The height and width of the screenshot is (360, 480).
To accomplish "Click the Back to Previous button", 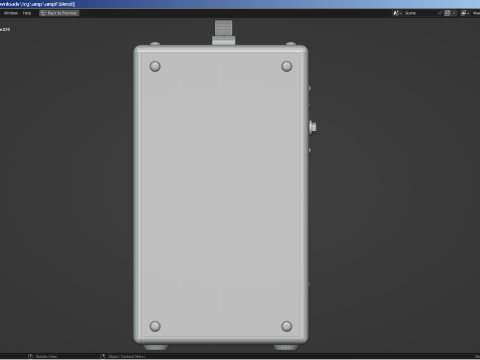I will [x=59, y=13].
